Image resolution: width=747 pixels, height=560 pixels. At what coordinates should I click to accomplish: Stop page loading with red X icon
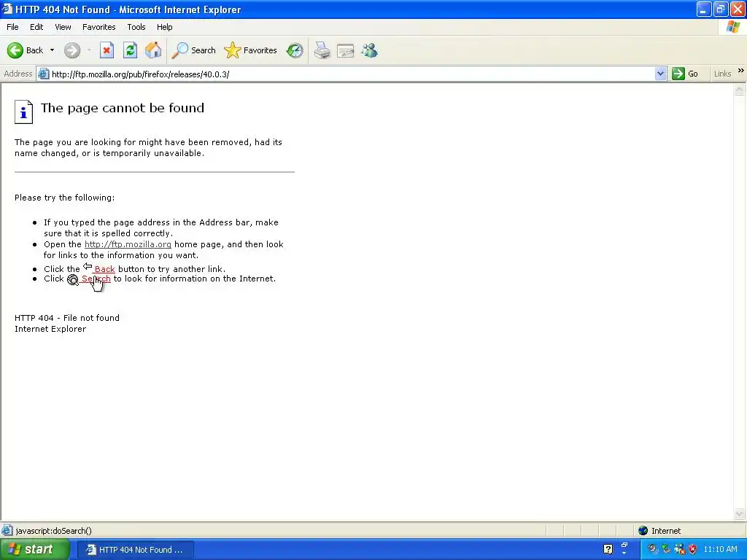(107, 50)
